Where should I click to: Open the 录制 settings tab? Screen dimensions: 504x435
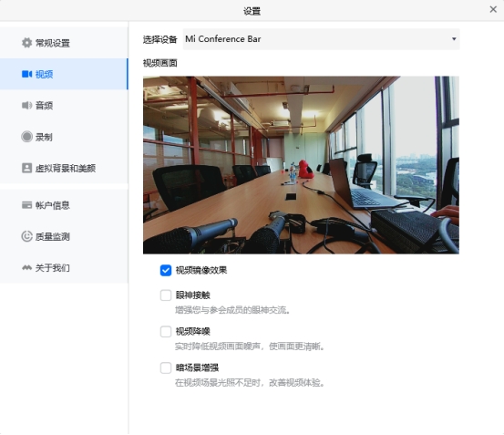(x=64, y=137)
